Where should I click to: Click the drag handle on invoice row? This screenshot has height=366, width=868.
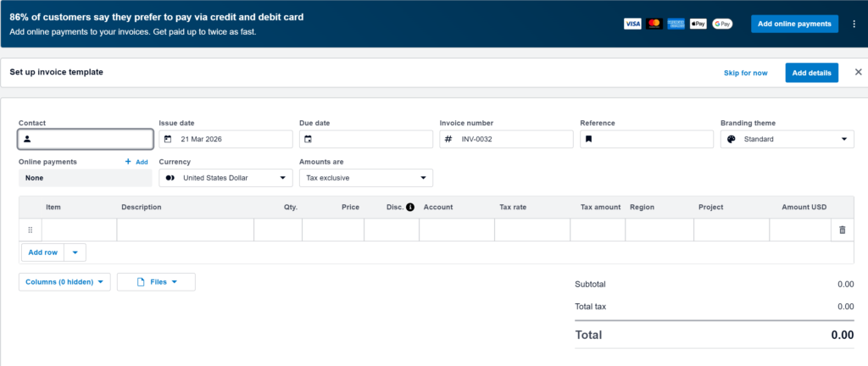tap(31, 230)
